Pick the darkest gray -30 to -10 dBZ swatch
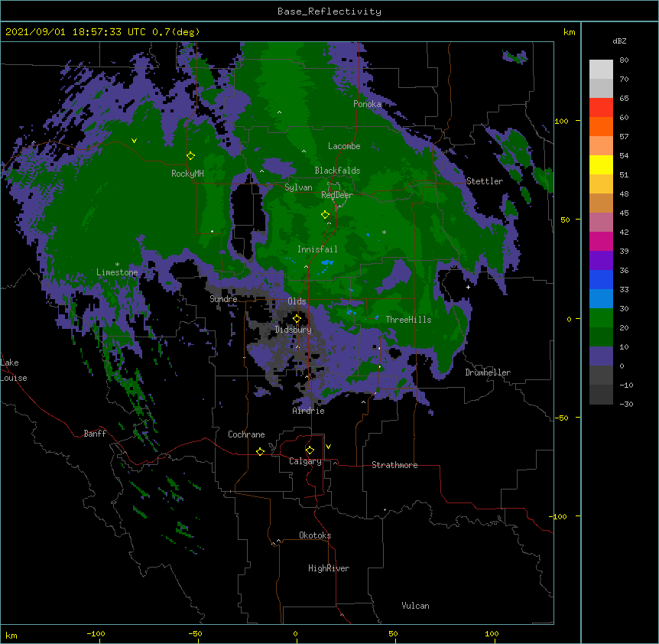Viewport: 659px width, 644px height. click(x=601, y=395)
